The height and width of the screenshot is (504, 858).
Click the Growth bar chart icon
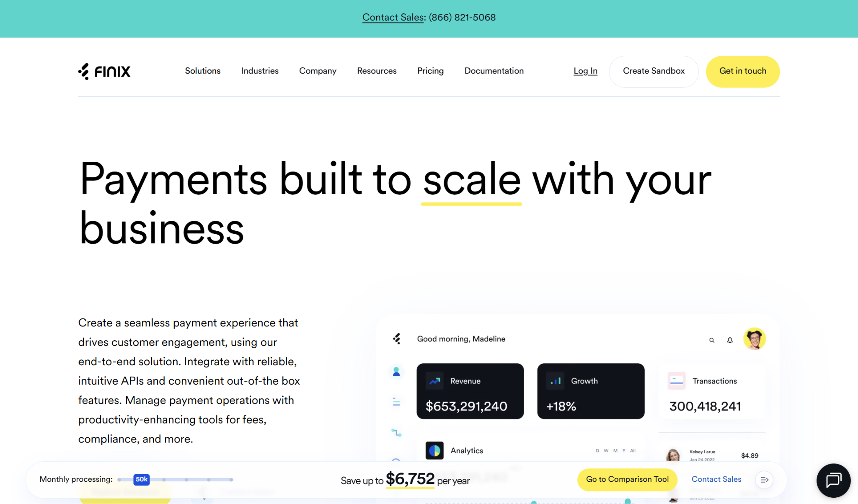[556, 381]
